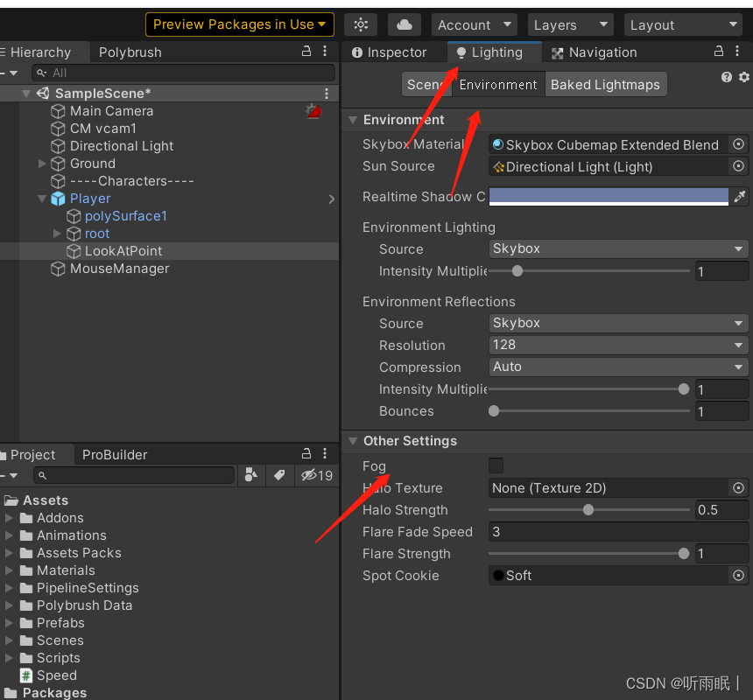Click Search by Type icon in Project

pos(251,475)
